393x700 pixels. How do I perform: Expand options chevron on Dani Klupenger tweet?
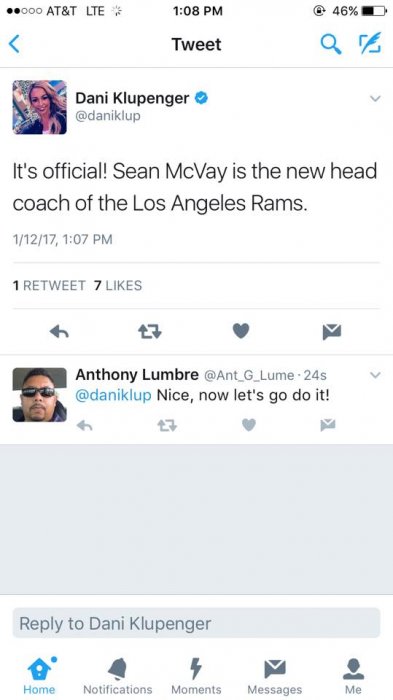point(376,99)
